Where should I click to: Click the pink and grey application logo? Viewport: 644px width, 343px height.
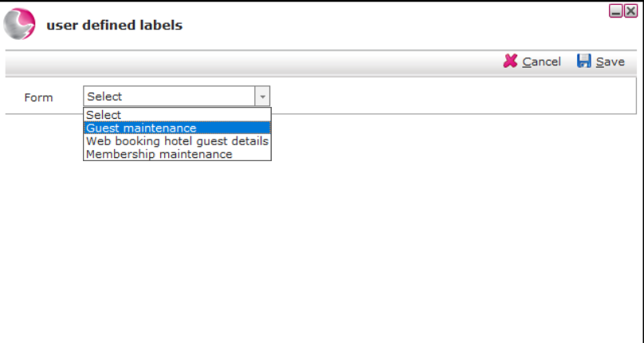[19, 24]
